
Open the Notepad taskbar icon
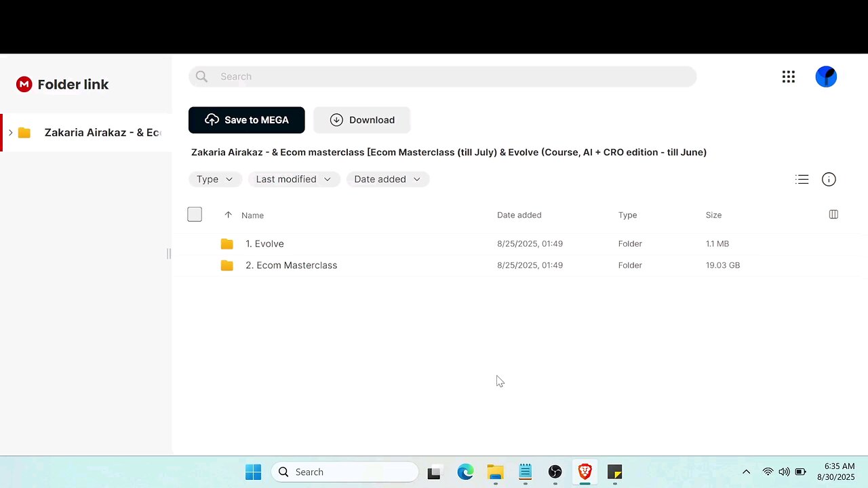click(x=526, y=472)
